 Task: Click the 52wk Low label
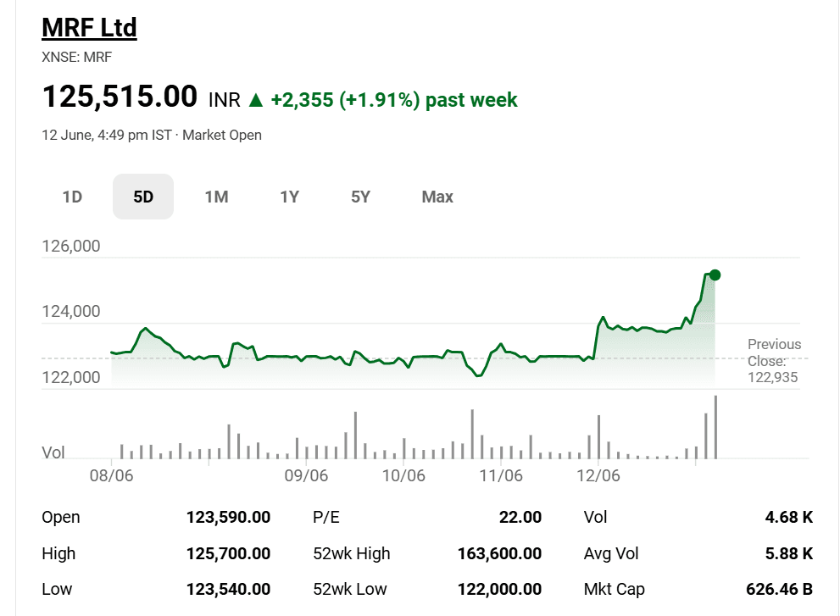point(350,589)
